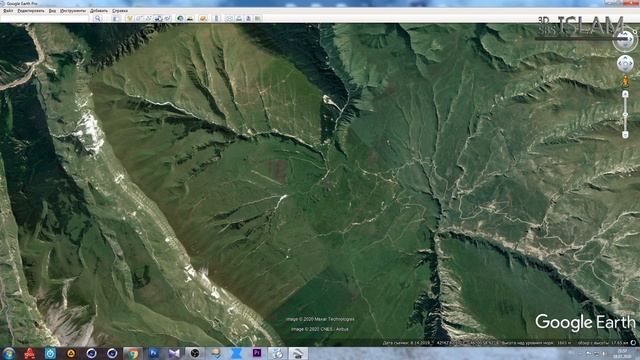
Task: Open OBS Studio from the taskbar
Action: [x=195, y=353]
